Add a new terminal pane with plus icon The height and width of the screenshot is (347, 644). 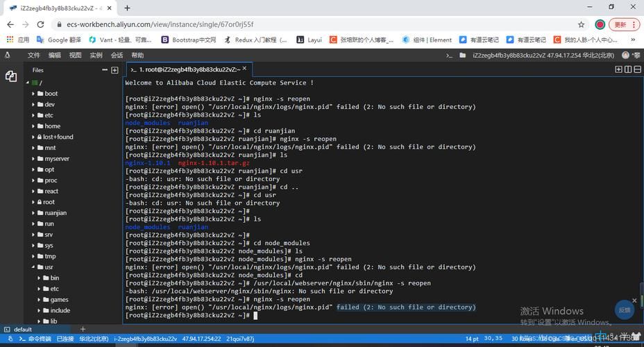pyautogui.click(x=618, y=69)
